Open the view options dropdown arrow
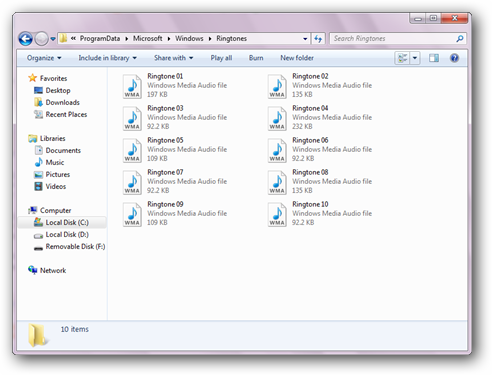The width and height of the screenshot is (492, 375). coord(415,58)
